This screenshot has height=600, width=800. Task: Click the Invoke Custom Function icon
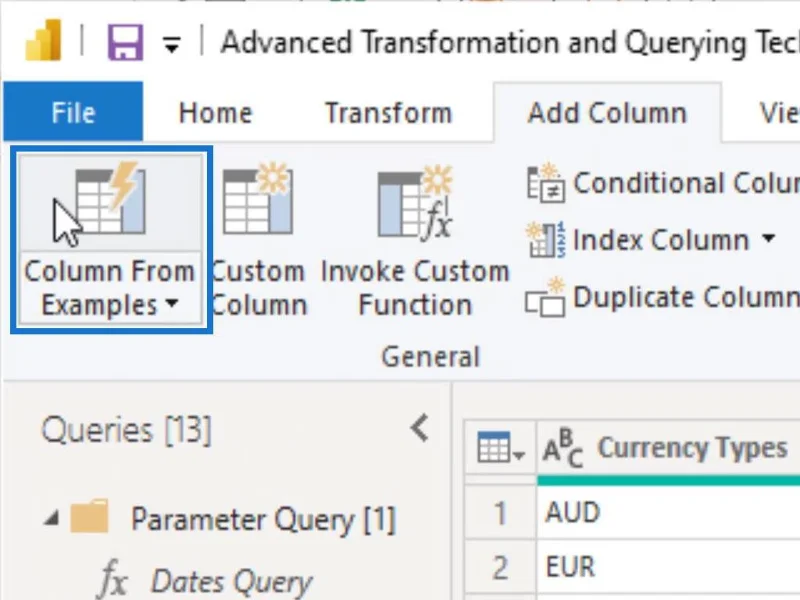click(x=415, y=202)
